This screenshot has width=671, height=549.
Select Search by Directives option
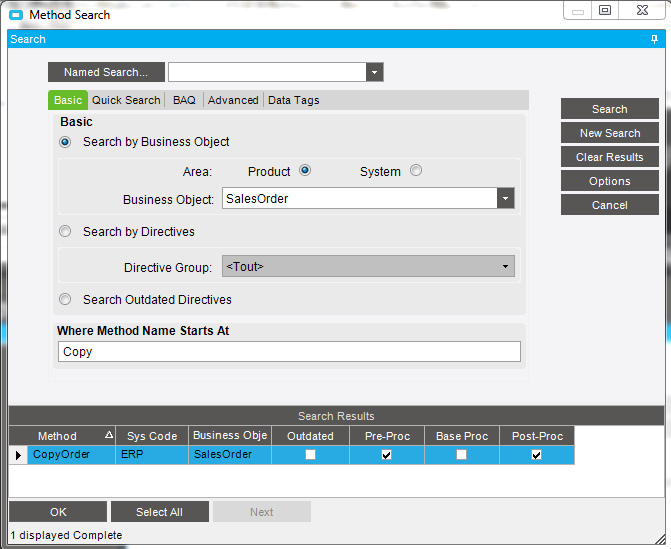(x=65, y=231)
